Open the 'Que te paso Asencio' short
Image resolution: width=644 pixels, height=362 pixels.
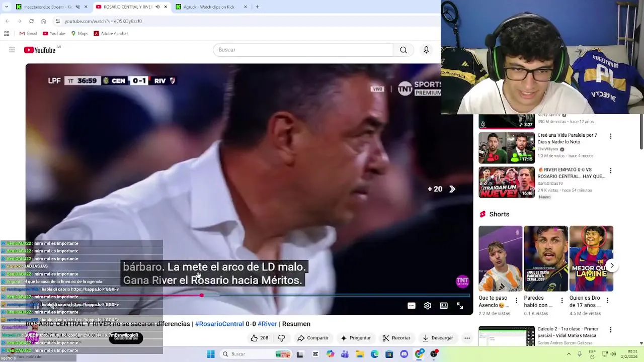point(500,258)
